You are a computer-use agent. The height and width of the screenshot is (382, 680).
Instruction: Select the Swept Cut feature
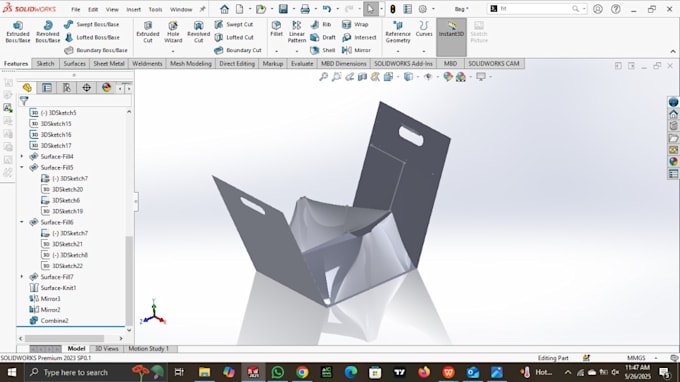(234, 25)
